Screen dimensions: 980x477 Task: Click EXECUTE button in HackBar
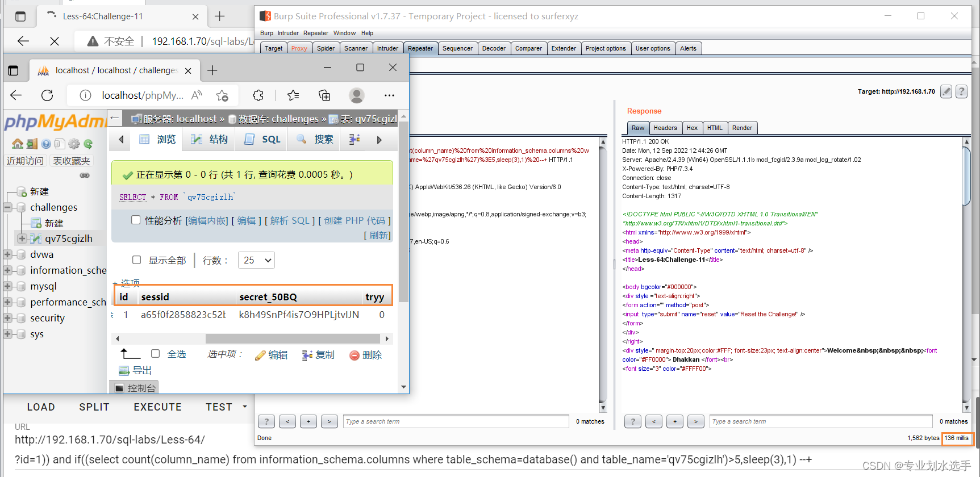coord(158,407)
